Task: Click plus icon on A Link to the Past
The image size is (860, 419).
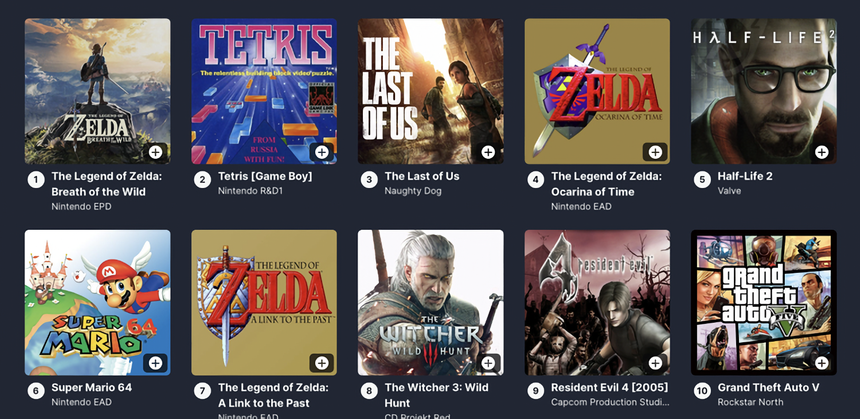Action: (322, 363)
